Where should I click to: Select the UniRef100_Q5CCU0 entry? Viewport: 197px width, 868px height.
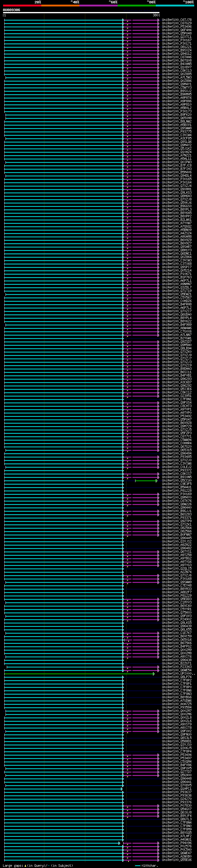pyautogui.click(x=177, y=481)
